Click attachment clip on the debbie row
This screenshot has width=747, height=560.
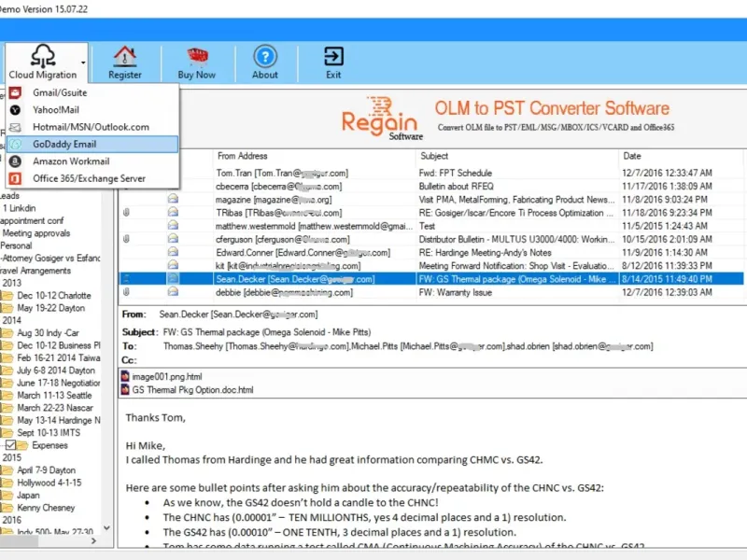click(126, 292)
